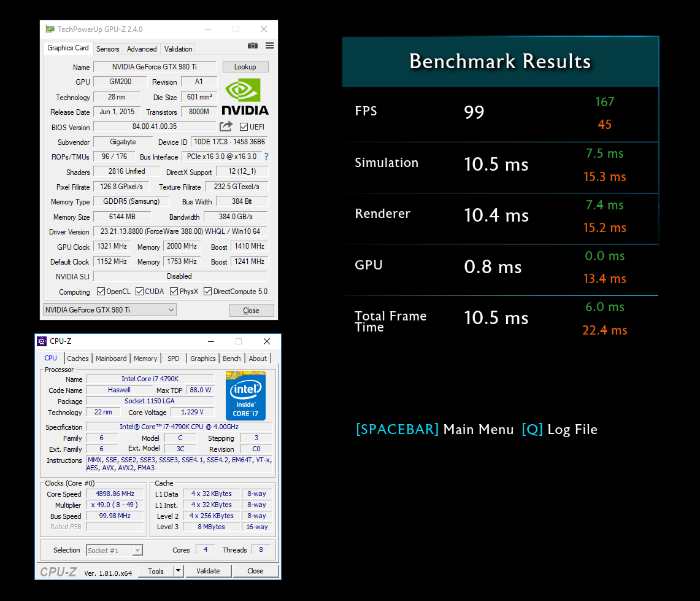Open the Memory tab in CPU-Z

145,359
